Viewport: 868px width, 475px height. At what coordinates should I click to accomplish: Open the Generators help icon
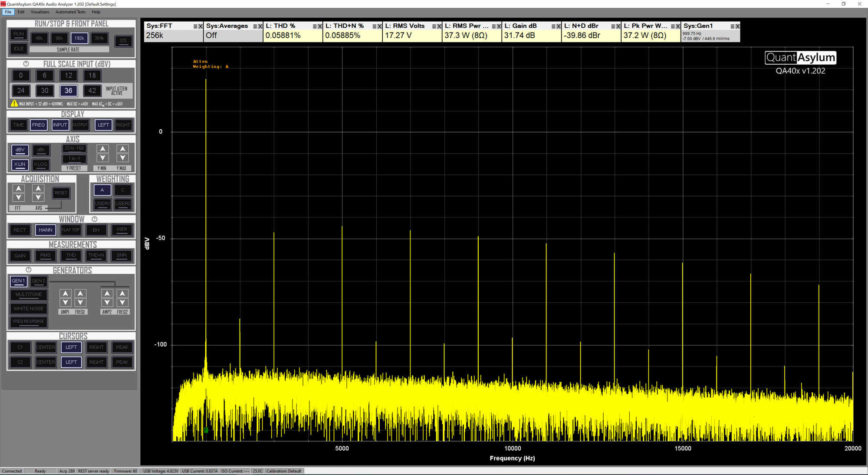(29, 270)
